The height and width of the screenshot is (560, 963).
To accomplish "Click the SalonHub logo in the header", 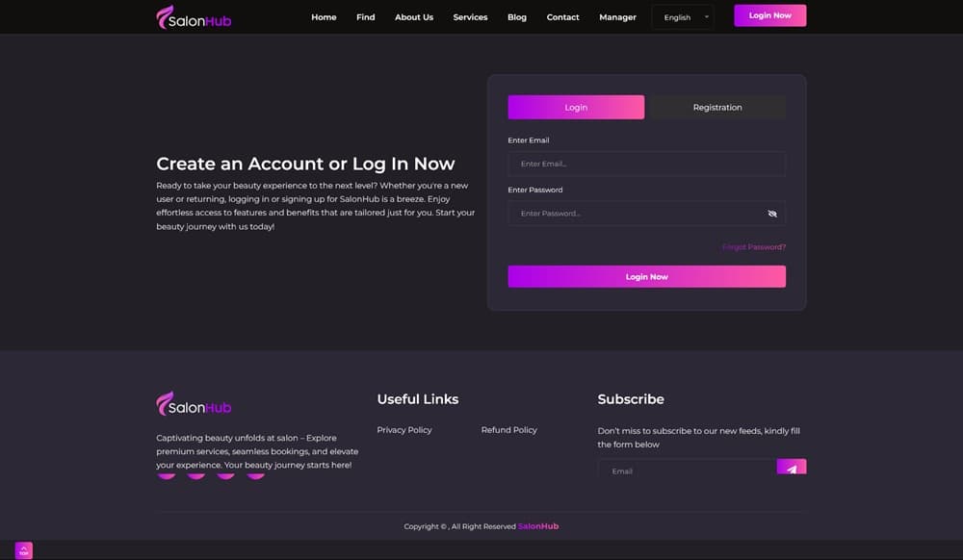I will pos(194,17).
